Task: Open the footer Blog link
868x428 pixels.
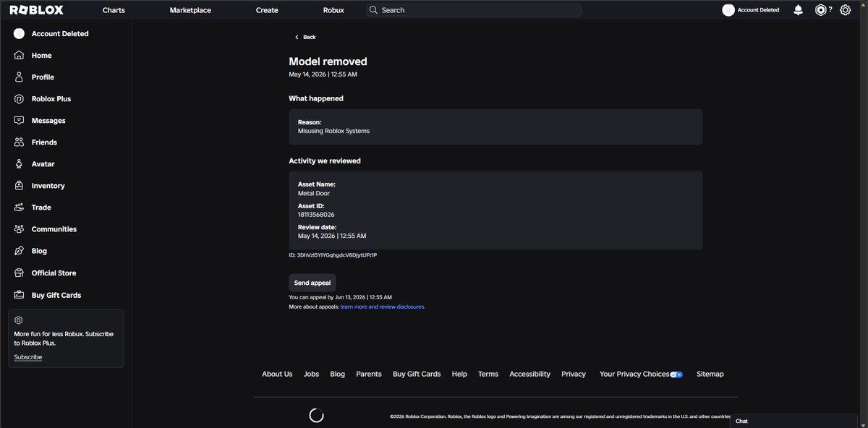Action: (337, 374)
